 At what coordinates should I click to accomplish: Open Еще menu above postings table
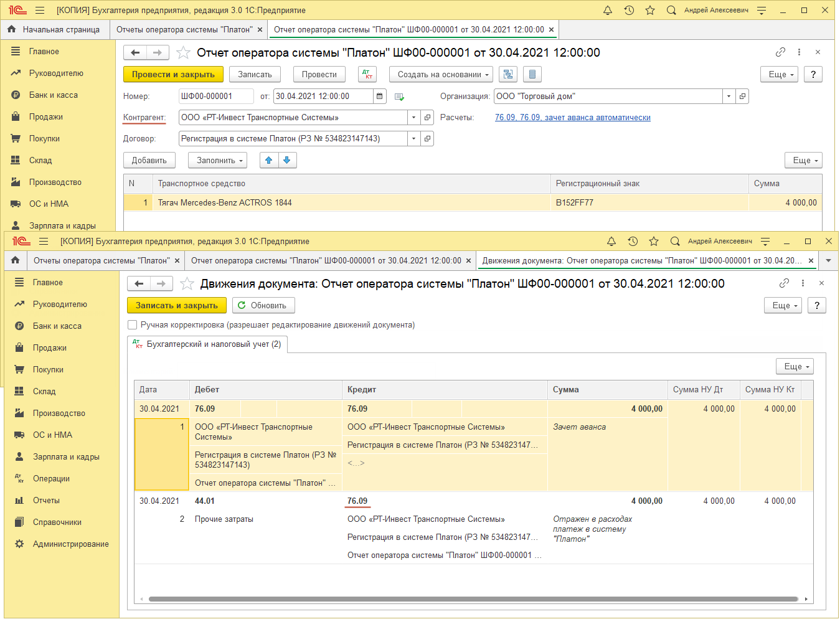795,366
